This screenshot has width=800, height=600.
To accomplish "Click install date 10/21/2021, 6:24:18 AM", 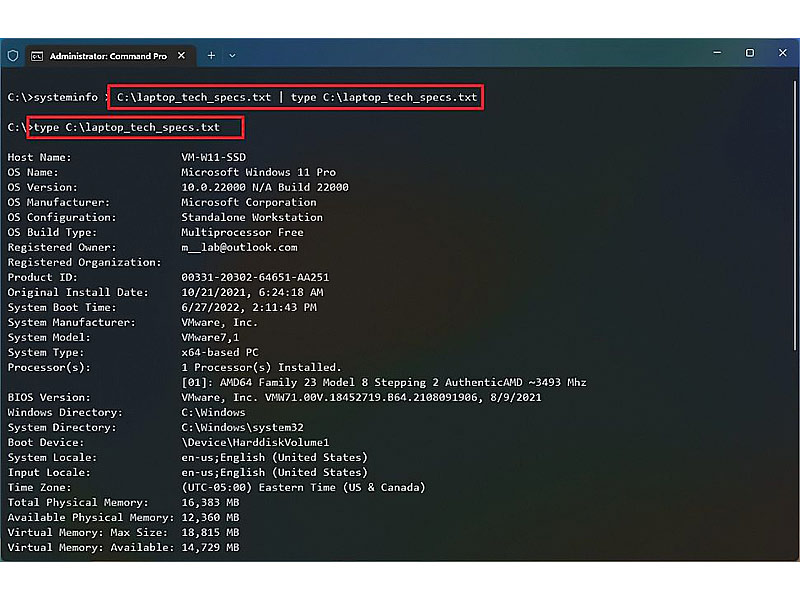I will tap(253, 292).
